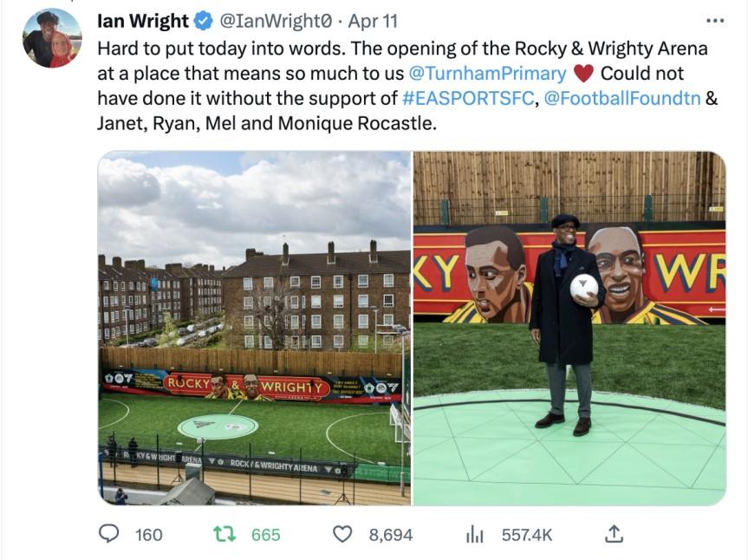Screen dimensions: 748x560
Task: Follow the @TurnhamPrimary mention
Action: pyautogui.click(x=487, y=74)
